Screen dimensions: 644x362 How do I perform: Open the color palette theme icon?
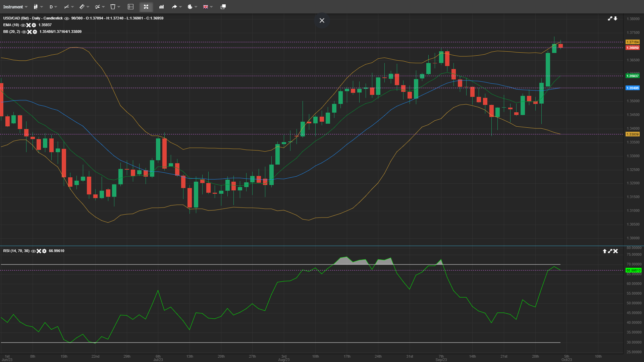190,7
